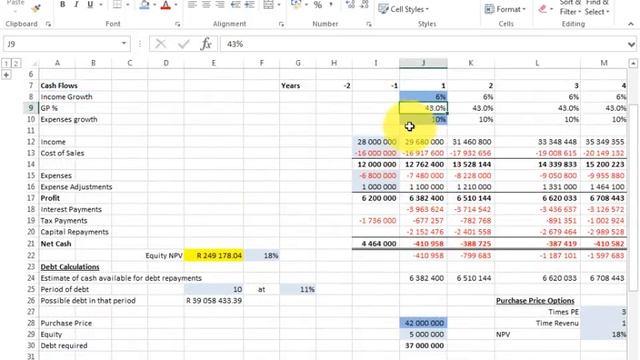Select the cell labeled Debt Calculations

point(70,267)
